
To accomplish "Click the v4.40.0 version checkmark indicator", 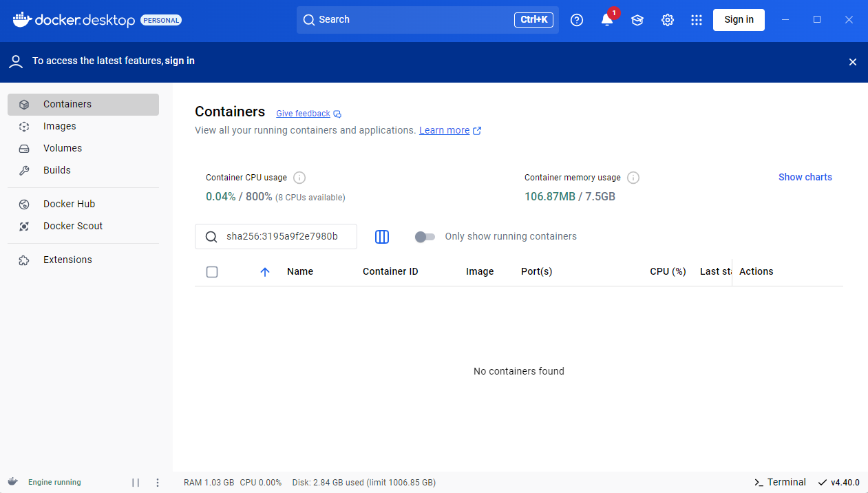I will tap(838, 482).
